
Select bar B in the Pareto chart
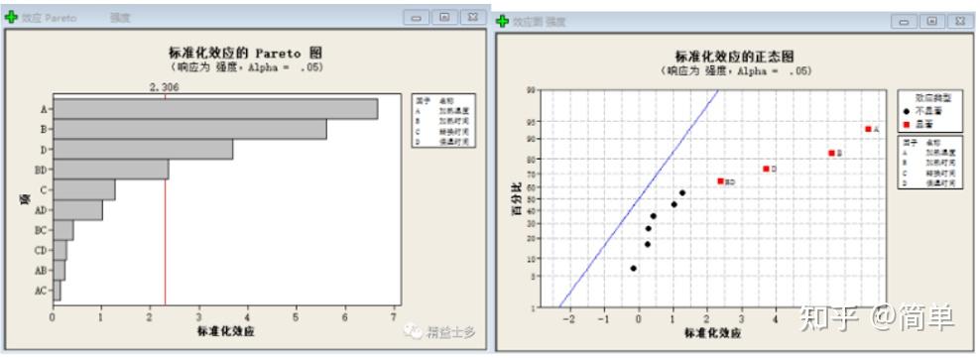190,129
